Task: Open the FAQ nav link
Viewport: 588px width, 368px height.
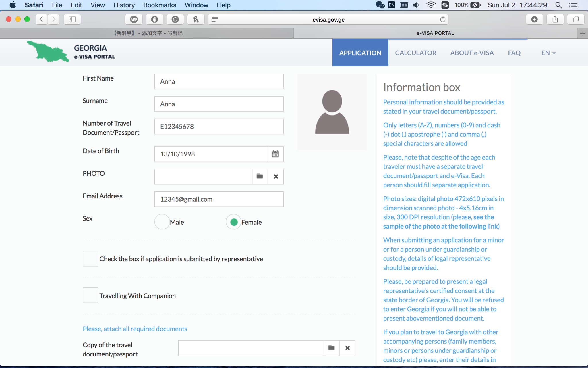Action: click(514, 53)
